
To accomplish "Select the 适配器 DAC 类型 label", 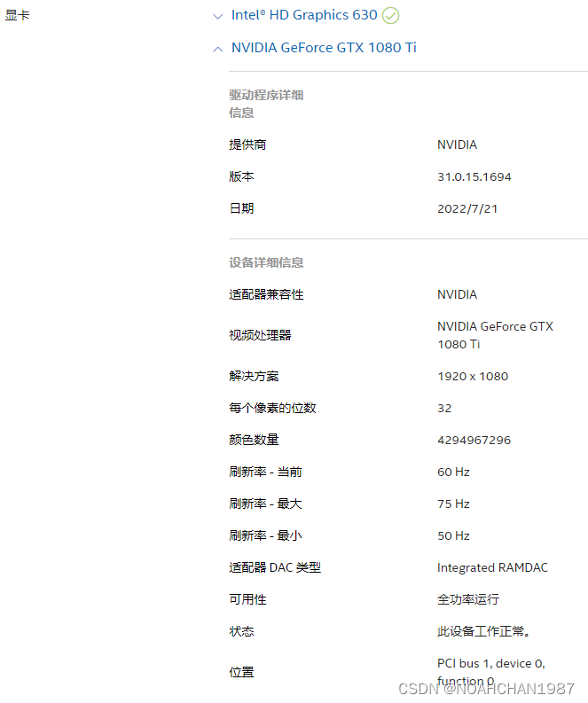I will (x=275, y=567).
